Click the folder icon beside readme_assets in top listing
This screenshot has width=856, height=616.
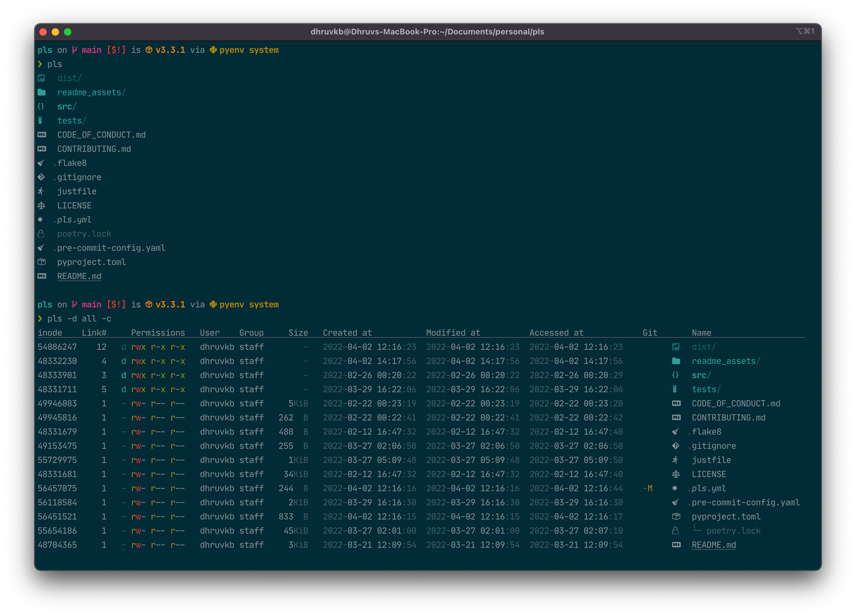coord(41,92)
